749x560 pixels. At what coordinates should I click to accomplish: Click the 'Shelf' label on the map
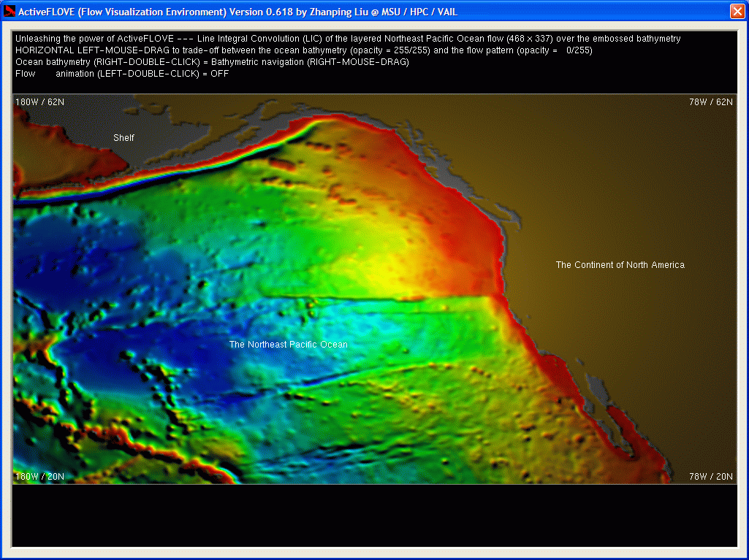tap(123, 138)
